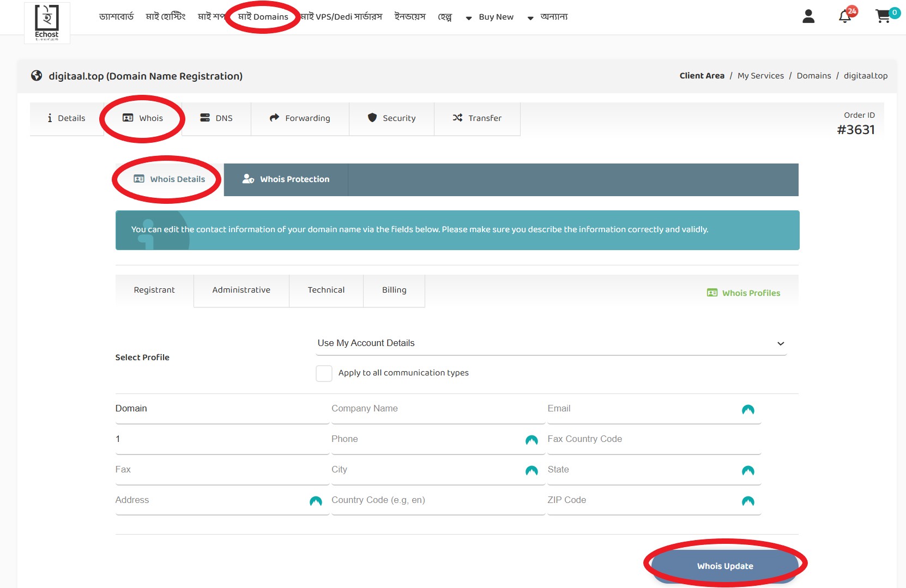Screen dimensions: 906x588
Task: Focus the Email input field
Action: coord(654,409)
